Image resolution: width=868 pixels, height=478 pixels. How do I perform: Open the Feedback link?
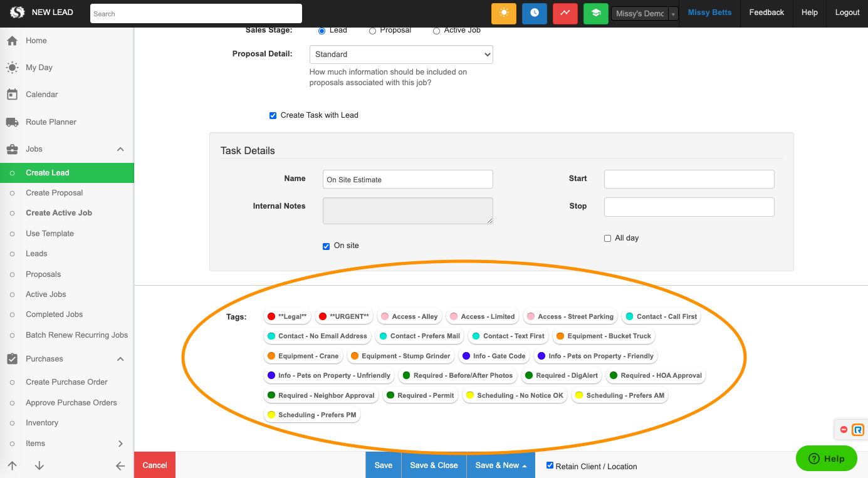(766, 13)
